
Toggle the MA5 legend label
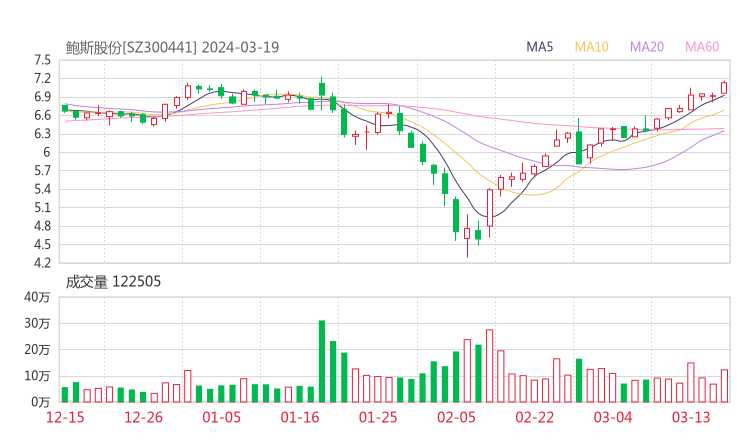[540, 47]
